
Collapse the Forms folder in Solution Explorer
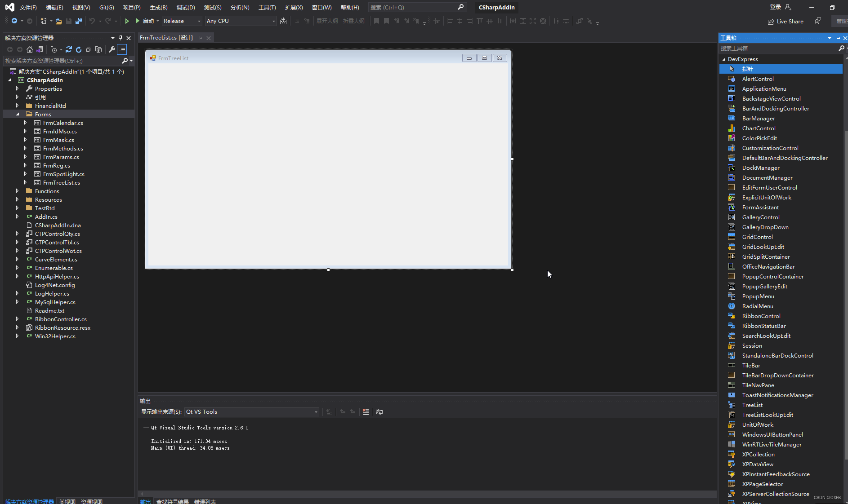[x=18, y=114]
